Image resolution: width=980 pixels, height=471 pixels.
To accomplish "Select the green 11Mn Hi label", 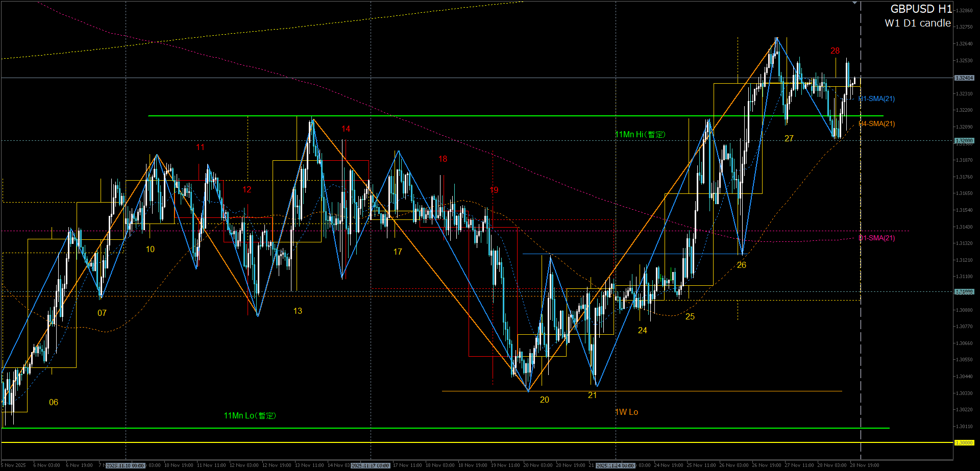I will [x=640, y=135].
